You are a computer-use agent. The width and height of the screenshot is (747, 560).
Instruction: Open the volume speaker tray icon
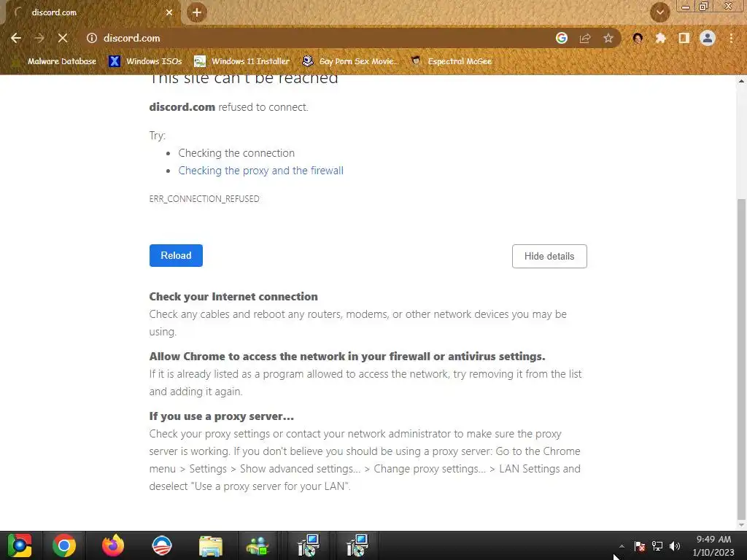pyautogui.click(x=675, y=545)
